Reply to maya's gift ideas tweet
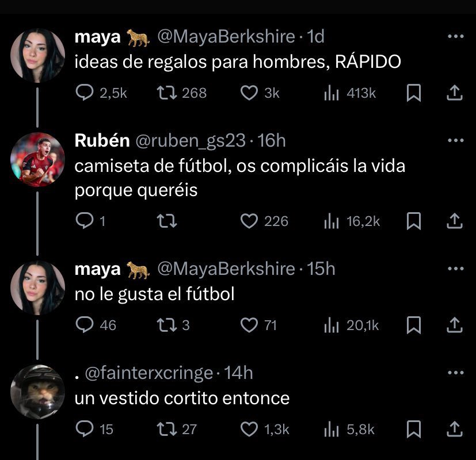 pos(85,93)
